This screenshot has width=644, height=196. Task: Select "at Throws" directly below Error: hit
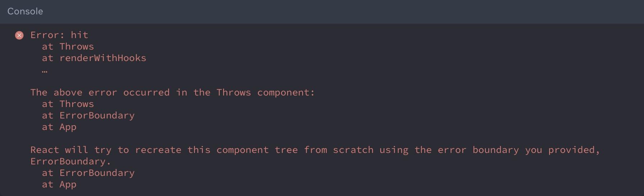coord(68,47)
